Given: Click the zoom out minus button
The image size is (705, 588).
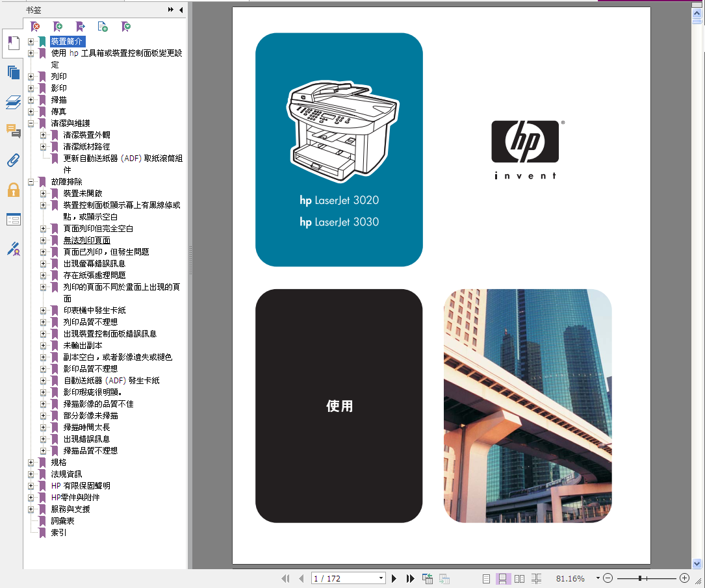Looking at the screenshot, I should point(608,578).
